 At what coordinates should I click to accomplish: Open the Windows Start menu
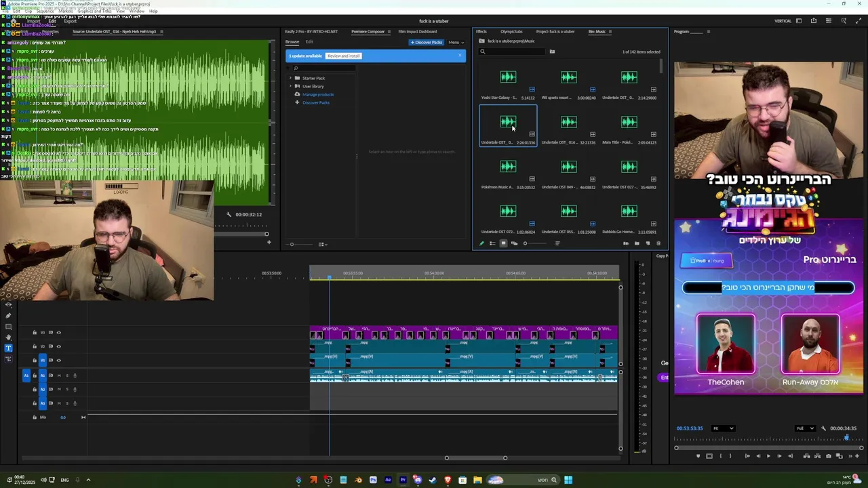[x=568, y=480]
